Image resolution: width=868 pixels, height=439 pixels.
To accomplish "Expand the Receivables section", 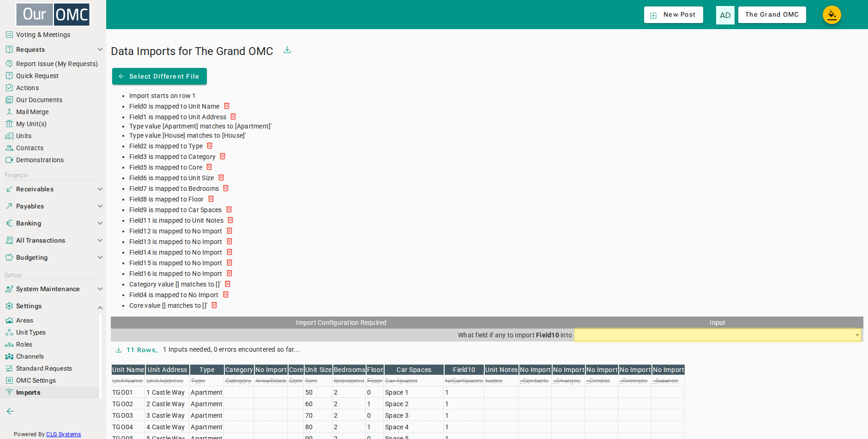I will [53, 189].
